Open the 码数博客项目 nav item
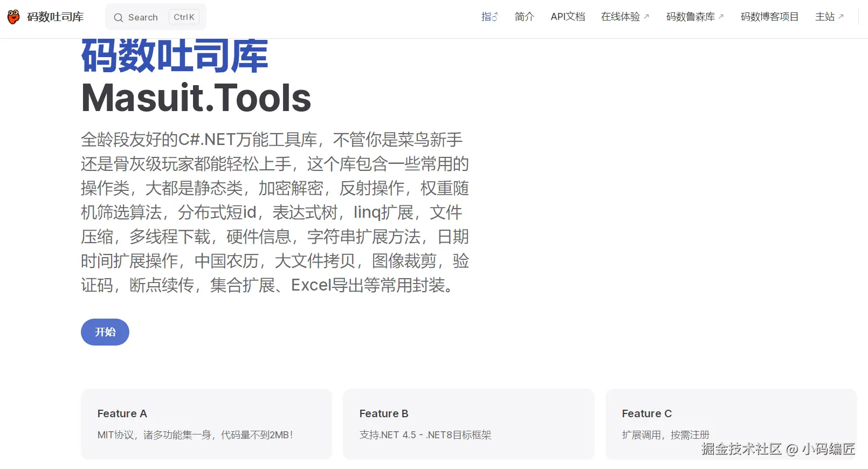This screenshot has width=868, height=469. [x=769, y=17]
